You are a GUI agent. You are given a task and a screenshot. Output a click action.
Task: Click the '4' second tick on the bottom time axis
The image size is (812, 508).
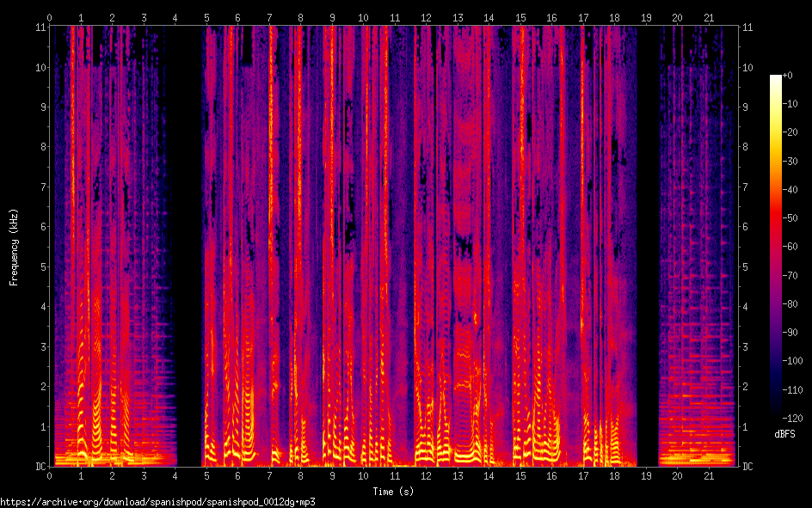coord(175,476)
